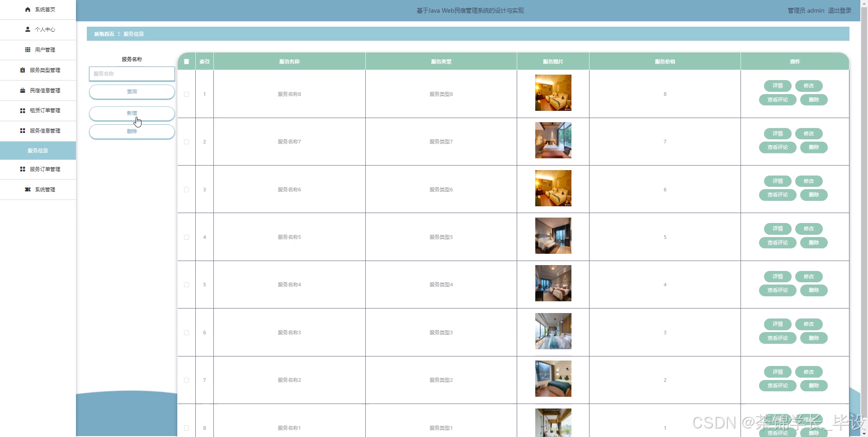Click the grid icon beside 用户管理
Image resolution: width=868 pixels, height=437 pixels.
28,50
